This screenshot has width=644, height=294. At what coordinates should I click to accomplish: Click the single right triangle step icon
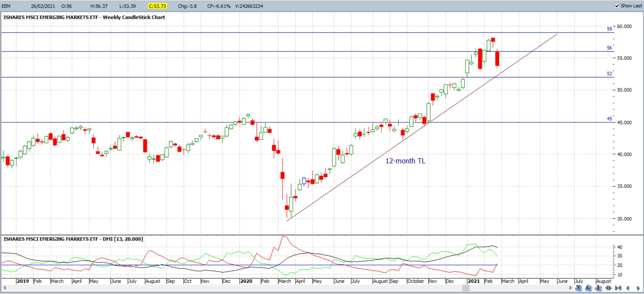pos(638,288)
